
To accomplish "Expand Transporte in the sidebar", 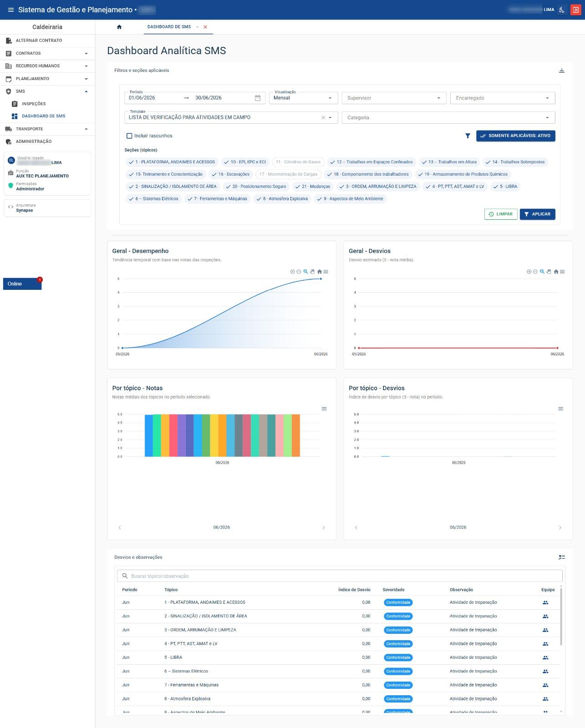I will point(47,129).
